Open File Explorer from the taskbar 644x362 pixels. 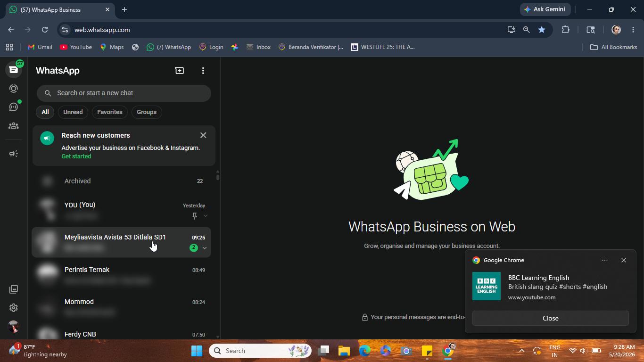(344, 351)
